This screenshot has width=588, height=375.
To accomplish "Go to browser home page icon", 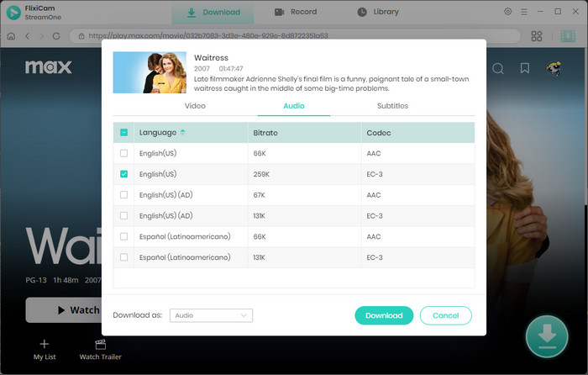I will pos(11,36).
